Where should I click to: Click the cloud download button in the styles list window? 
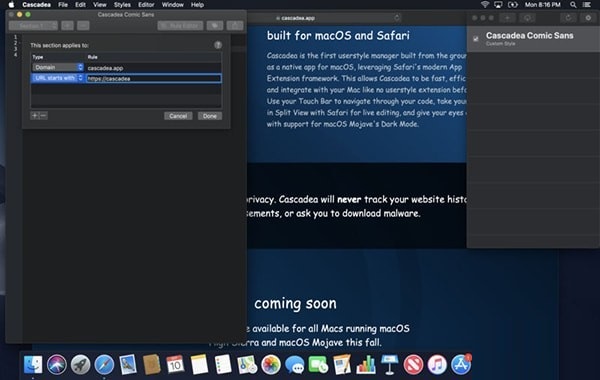tap(527, 18)
